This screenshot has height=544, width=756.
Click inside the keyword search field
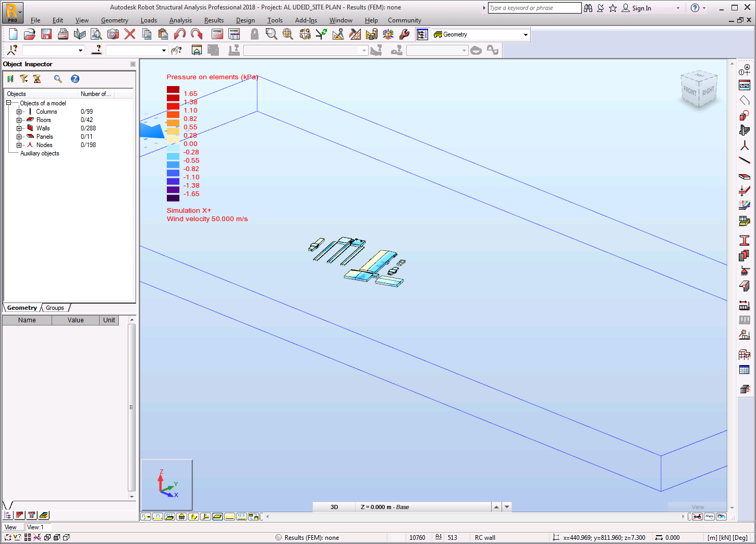(534, 8)
